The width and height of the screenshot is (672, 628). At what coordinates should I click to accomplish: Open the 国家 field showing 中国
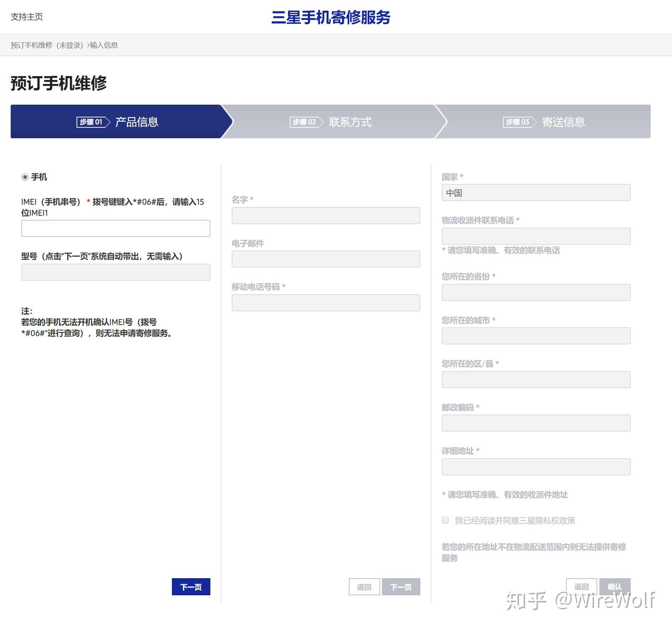(x=536, y=192)
